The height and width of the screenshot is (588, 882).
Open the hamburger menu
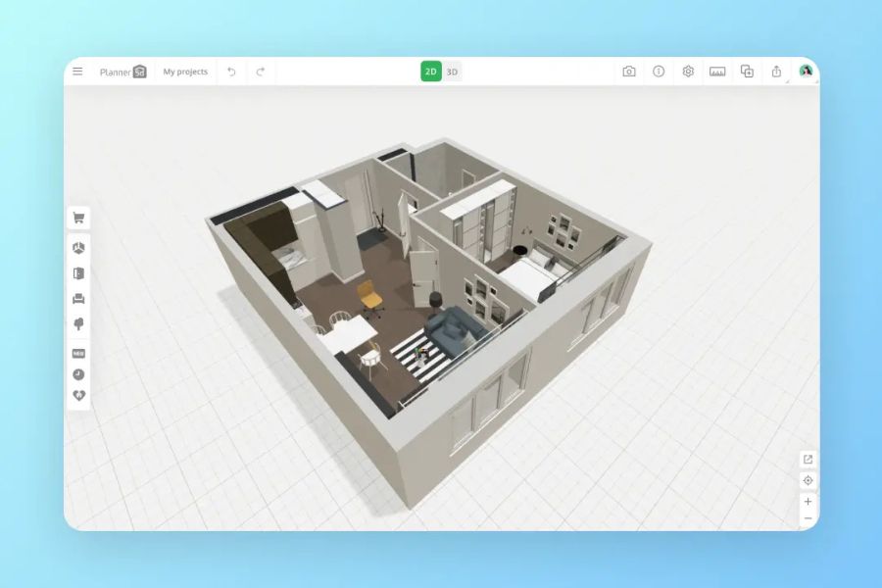[x=77, y=71]
